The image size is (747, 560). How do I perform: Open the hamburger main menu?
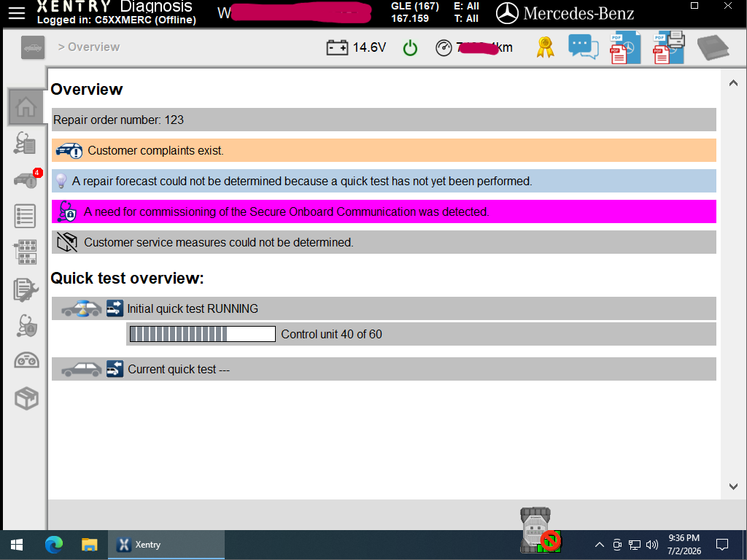coord(17,13)
